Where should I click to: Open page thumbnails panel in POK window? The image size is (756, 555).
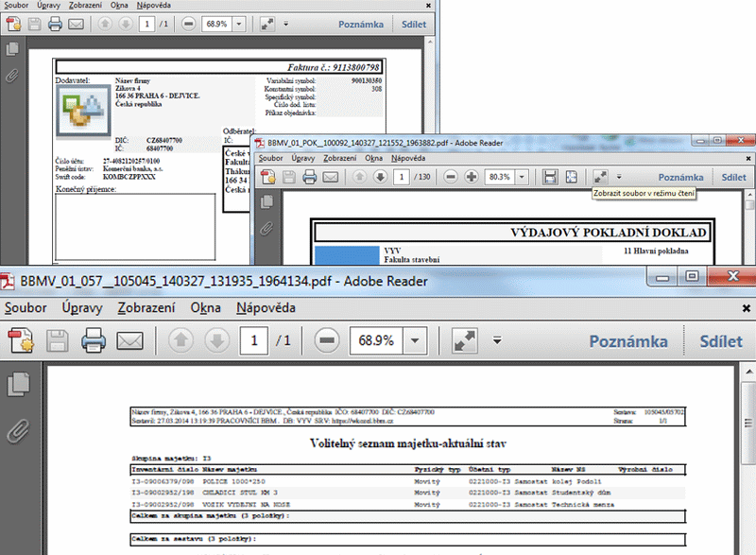coord(266,201)
